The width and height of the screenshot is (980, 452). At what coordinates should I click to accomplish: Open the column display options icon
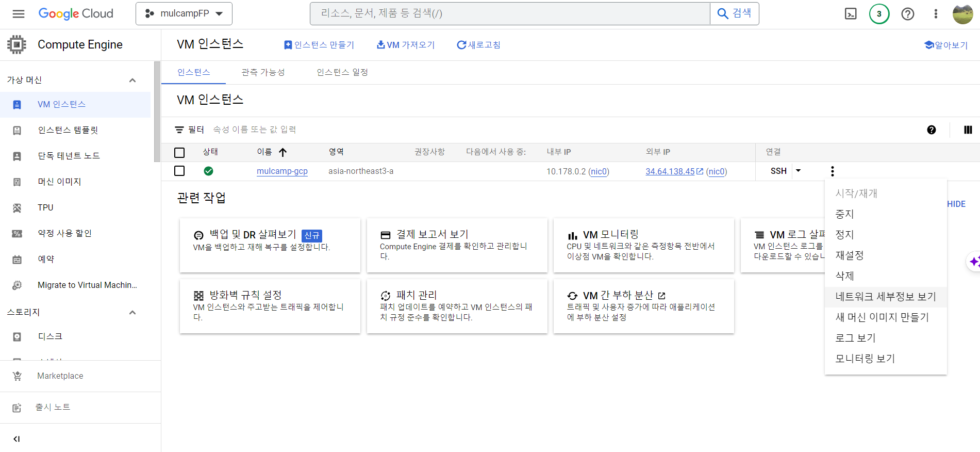(968, 130)
